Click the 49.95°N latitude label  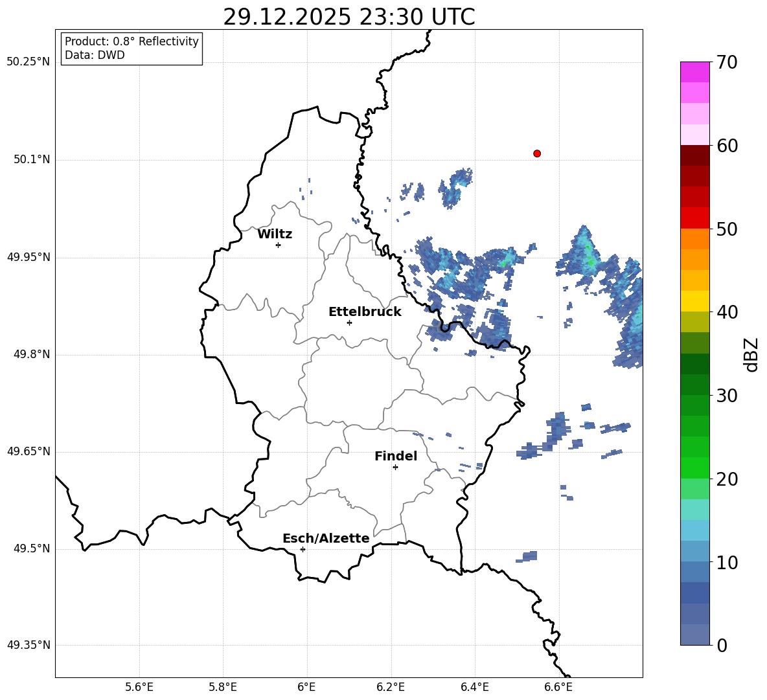click(x=29, y=257)
